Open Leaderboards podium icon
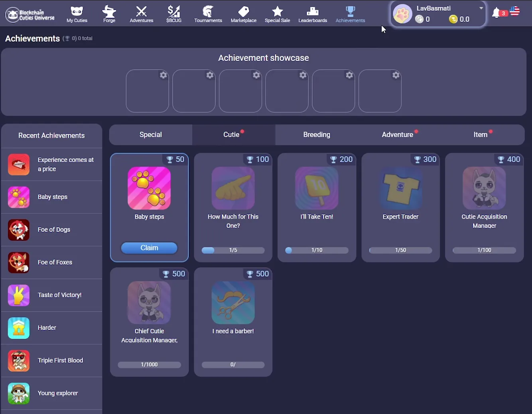532x414 pixels. coord(313,14)
